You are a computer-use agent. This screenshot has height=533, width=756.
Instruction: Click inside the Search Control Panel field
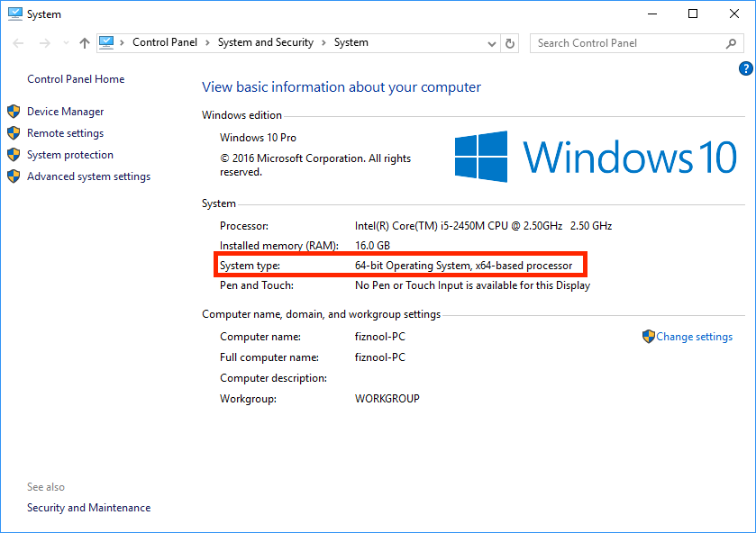pyautogui.click(x=622, y=42)
